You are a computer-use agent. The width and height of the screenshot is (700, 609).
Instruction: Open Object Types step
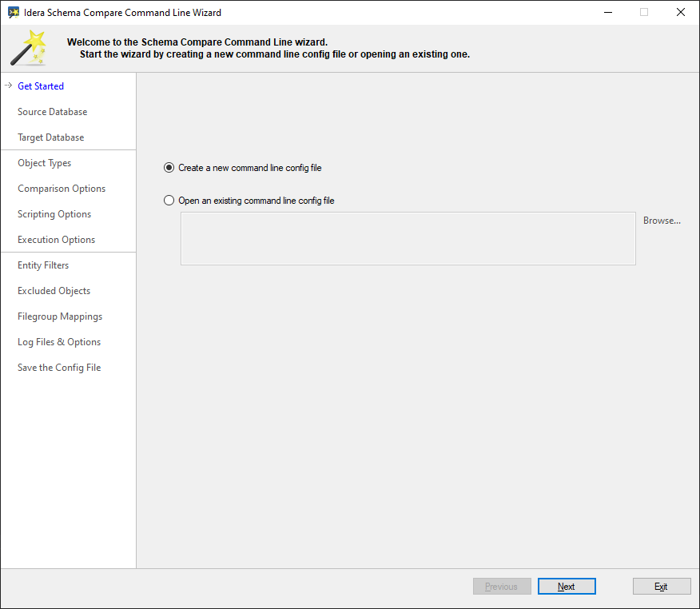[44, 163]
